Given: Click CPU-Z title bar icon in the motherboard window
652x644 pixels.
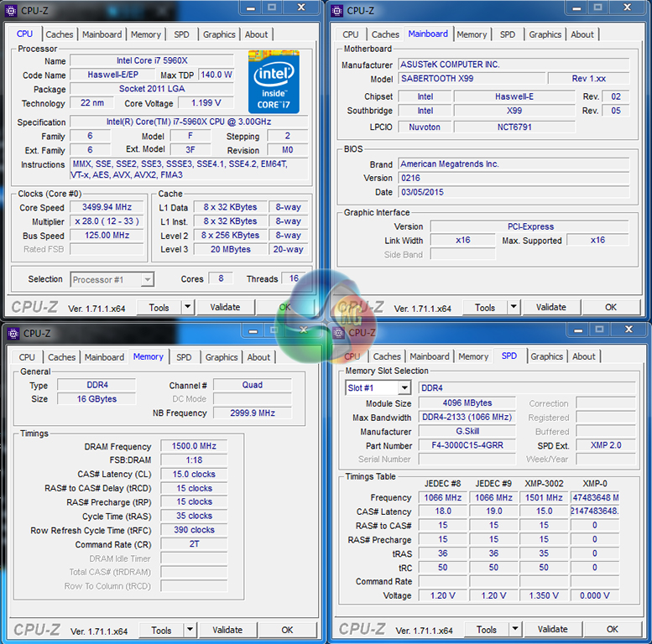Looking at the screenshot, I should [x=337, y=11].
